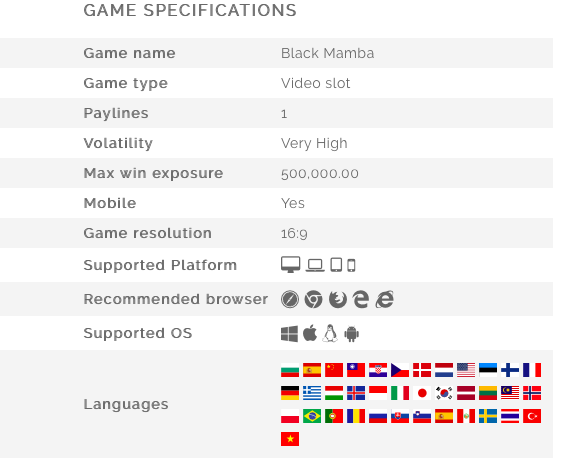Click the laptop platform icon
563x463 pixels.
(x=315, y=265)
